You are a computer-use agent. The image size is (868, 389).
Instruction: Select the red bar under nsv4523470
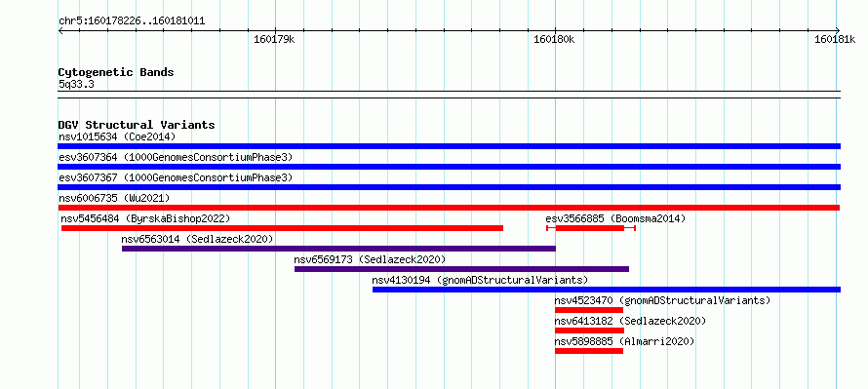589,310
